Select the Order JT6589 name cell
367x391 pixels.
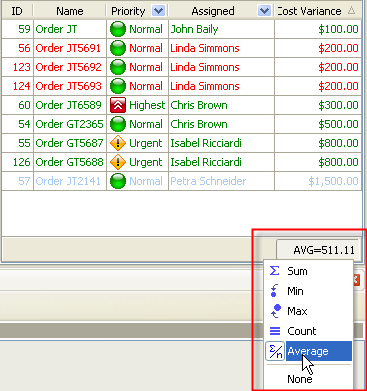(x=70, y=105)
